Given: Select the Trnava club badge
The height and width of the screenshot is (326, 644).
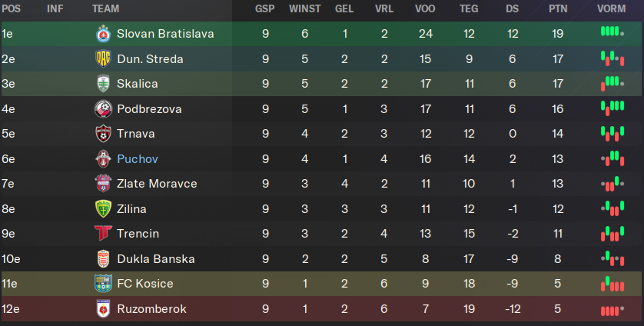Looking at the screenshot, I should point(103,134).
